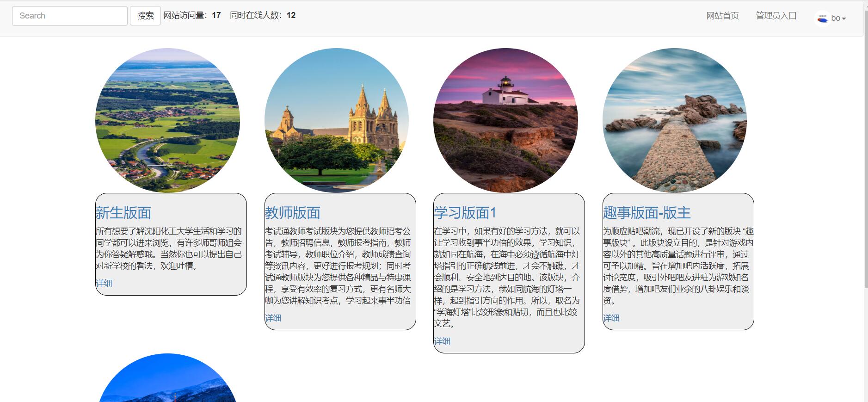Viewport: 868px width, 402px height.
Task: Open the 新生版面 title link
Action: tap(123, 213)
